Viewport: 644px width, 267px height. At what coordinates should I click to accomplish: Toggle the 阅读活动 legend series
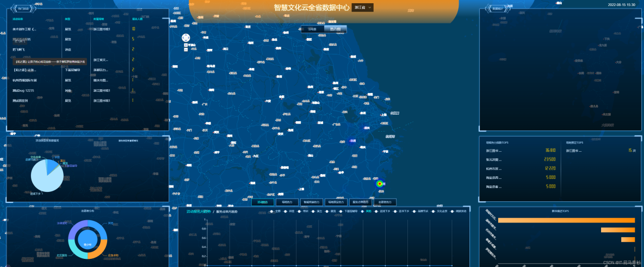459,212
